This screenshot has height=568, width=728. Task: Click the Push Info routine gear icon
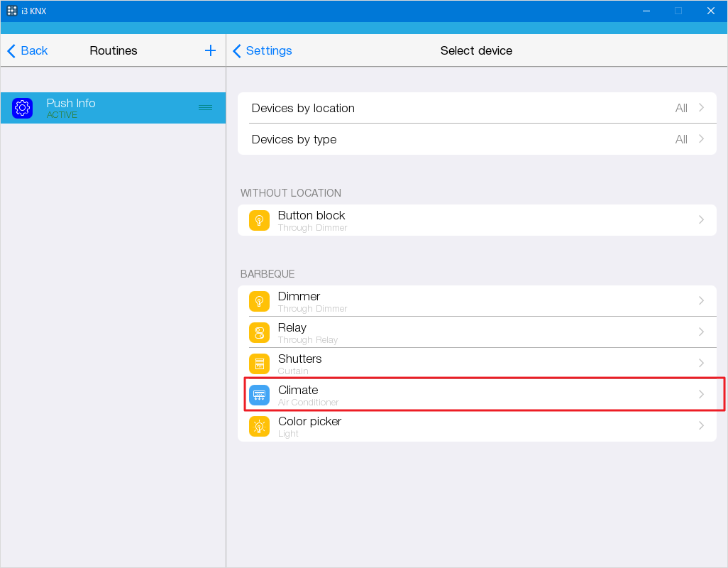(x=23, y=108)
